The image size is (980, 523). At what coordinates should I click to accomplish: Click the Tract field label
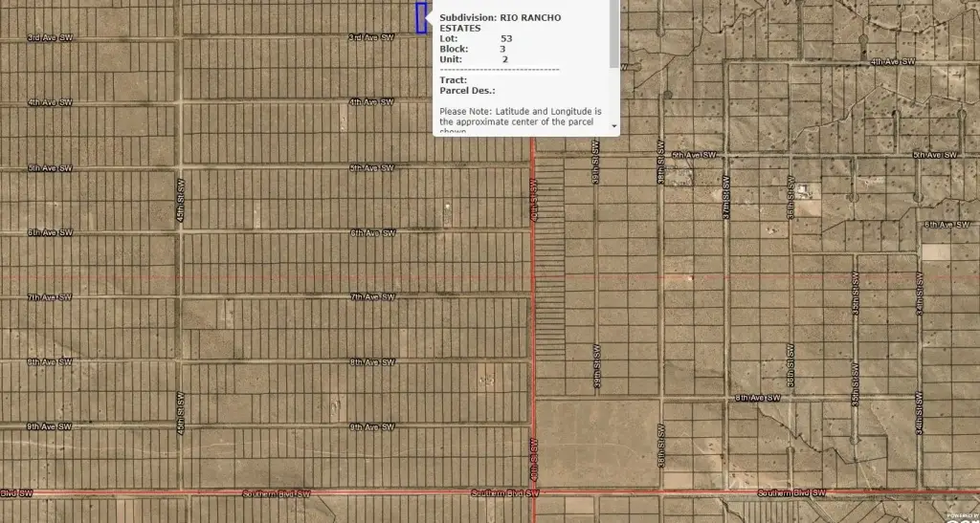(453, 80)
